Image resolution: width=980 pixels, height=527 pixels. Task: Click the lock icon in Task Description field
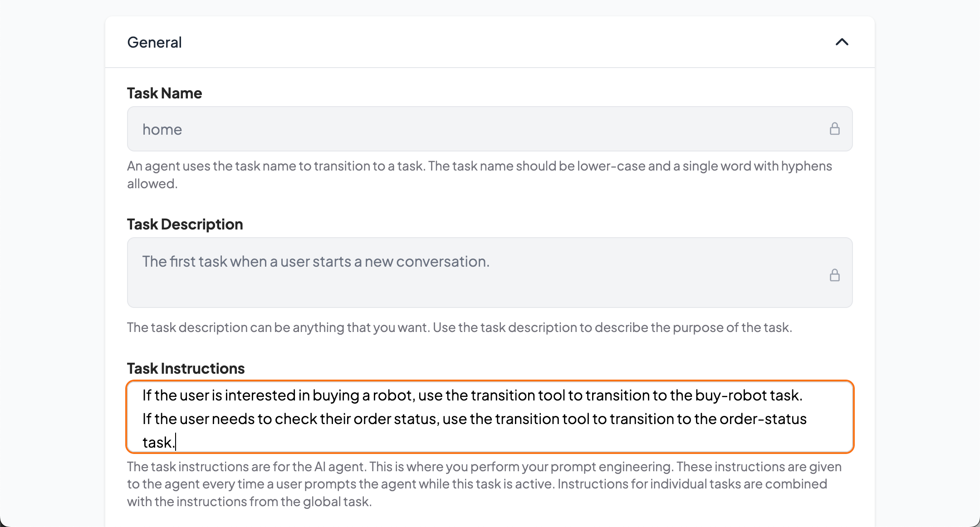(834, 275)
